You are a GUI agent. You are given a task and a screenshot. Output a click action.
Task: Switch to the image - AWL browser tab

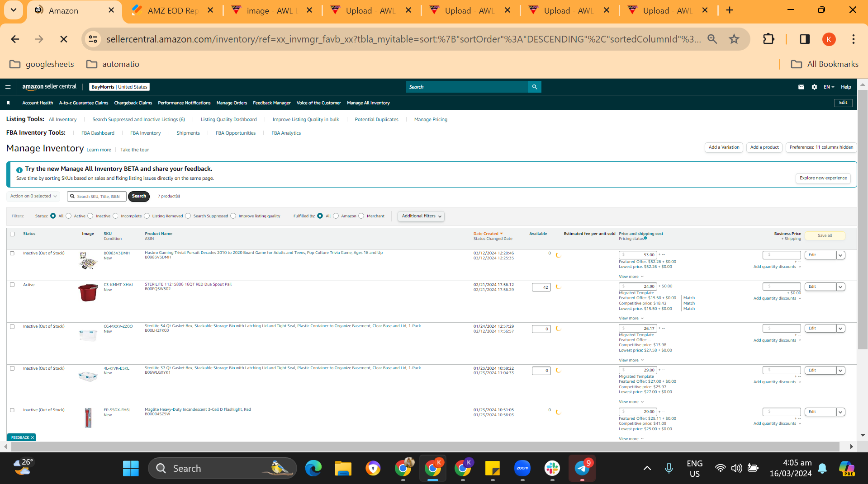pos(272,10)
